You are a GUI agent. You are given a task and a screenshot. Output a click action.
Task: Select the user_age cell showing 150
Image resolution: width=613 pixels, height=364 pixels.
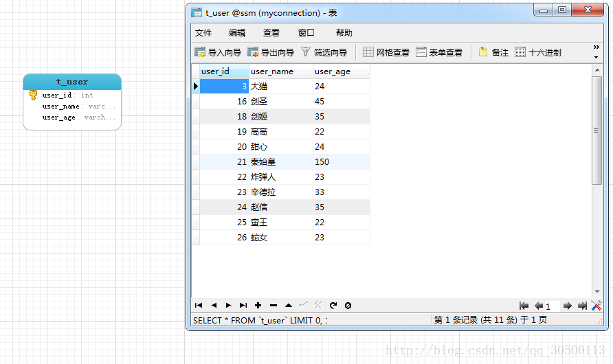342,161
